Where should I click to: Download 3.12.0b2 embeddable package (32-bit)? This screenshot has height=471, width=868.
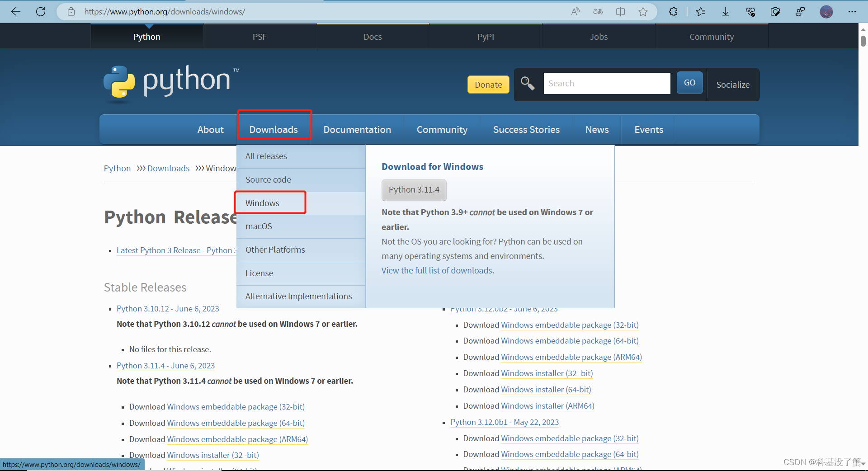click(570, 325)
